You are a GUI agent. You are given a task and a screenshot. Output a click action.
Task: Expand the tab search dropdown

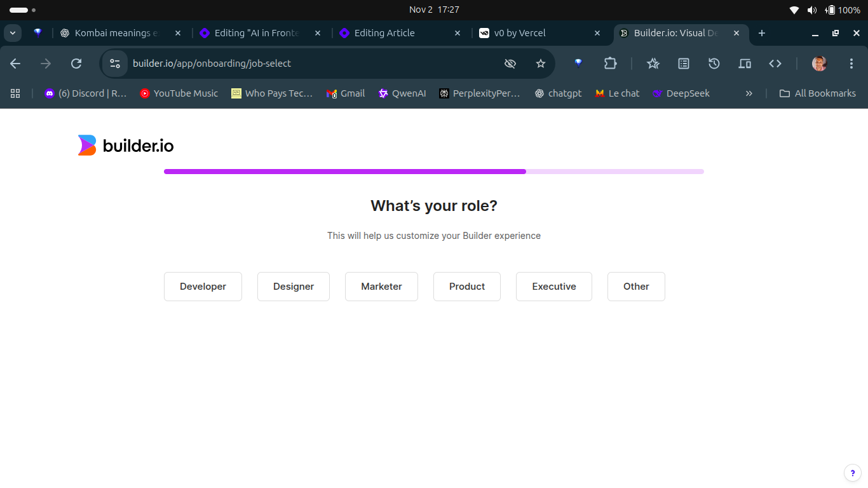[13, 33]
